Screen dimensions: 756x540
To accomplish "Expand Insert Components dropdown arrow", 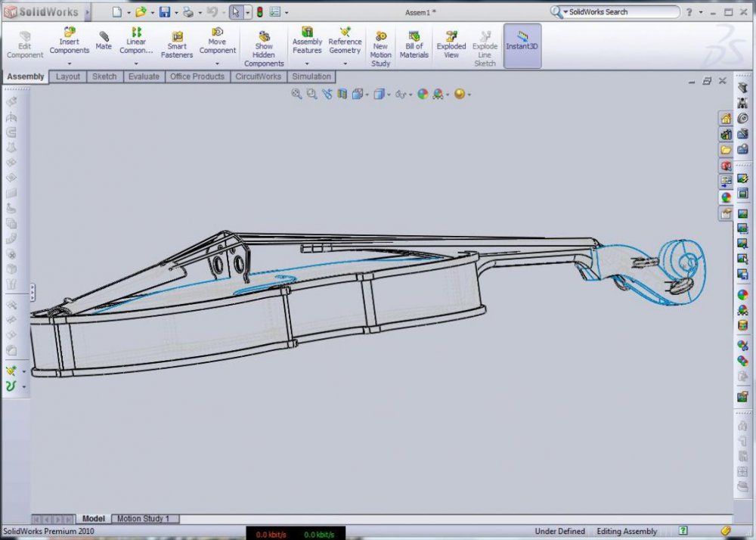I will [x=69, y=64].
